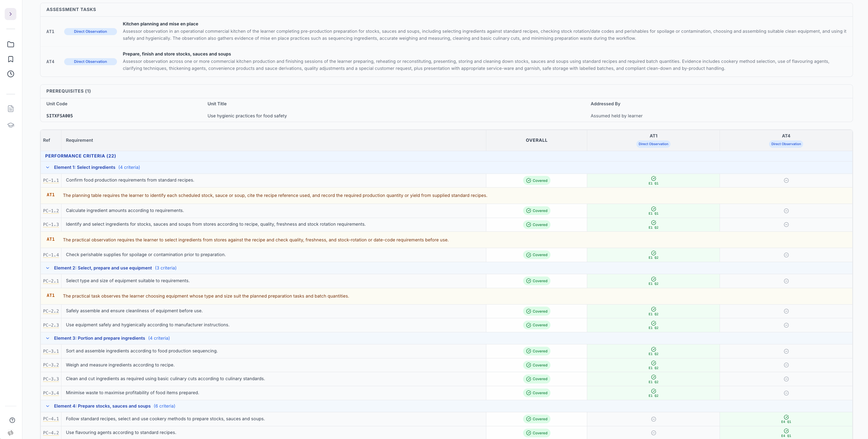Click the PC-2.2 reference code
The image size is (868, 439).
click(51, 311)
